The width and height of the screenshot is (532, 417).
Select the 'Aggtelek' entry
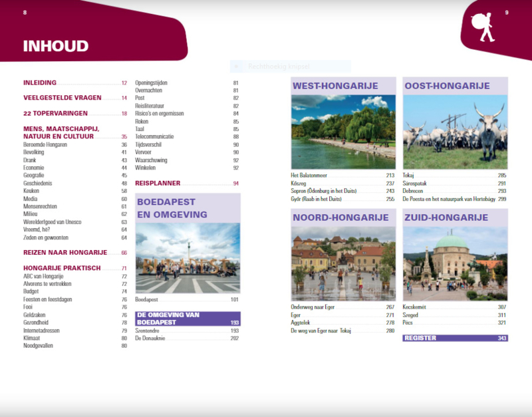point(342,323)
